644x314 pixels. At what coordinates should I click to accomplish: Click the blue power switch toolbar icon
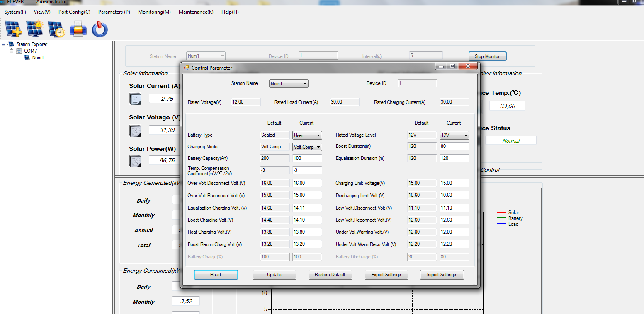pyautogui.click(x=100, y=29)
